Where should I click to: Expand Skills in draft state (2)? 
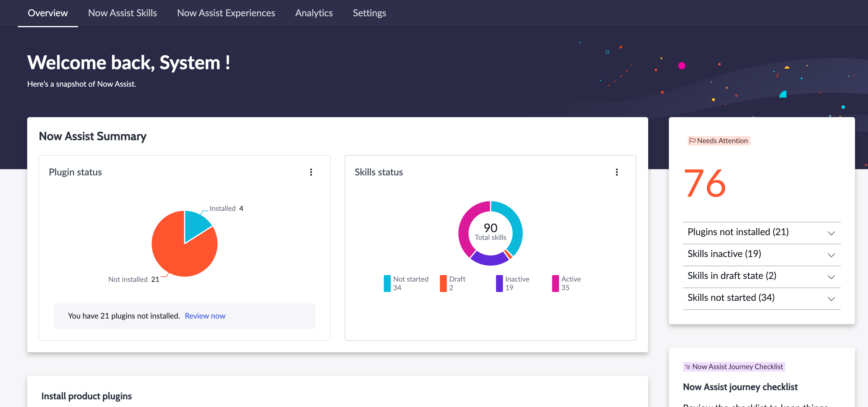tap(762, 276)
